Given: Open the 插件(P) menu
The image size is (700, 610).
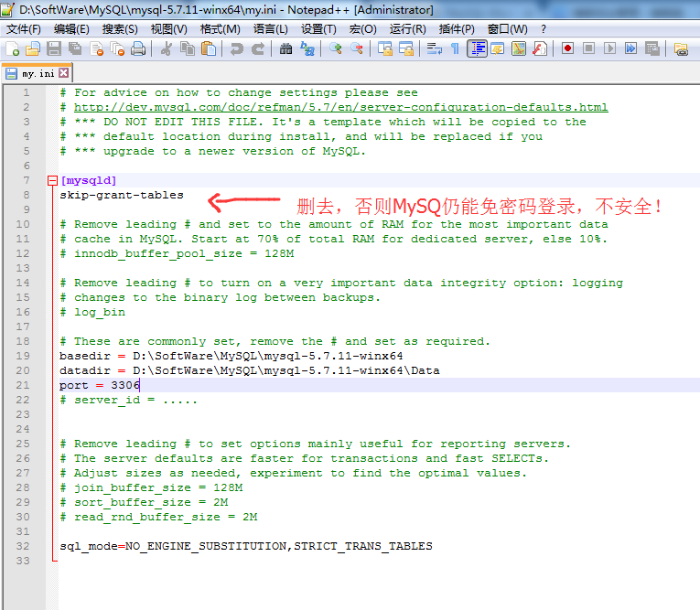Looking at the screenshot, I should tap(457, 29).
